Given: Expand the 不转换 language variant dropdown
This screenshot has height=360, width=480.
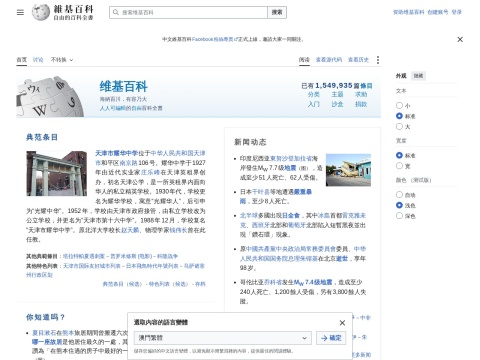Looking at the screenshot, I should [62, 60].
